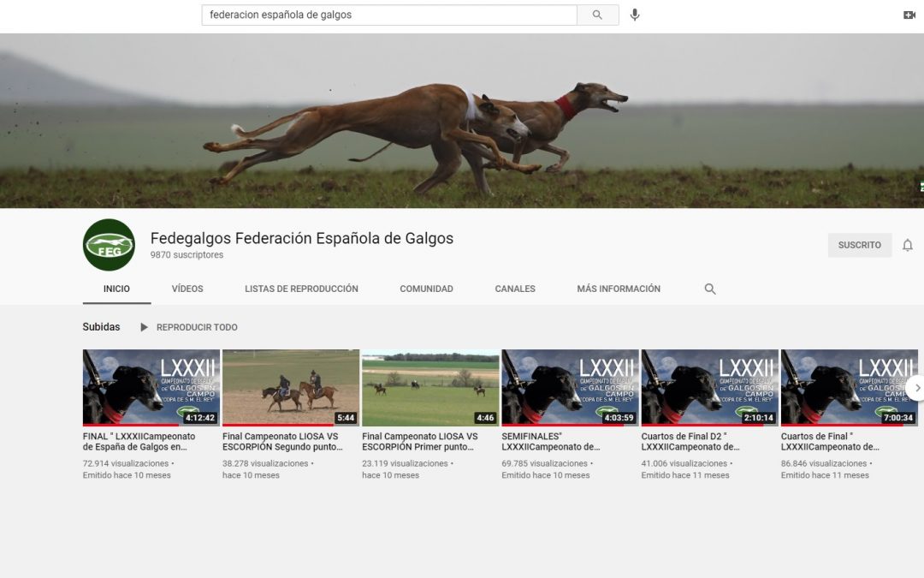Screen dimensions: 924x578
Task: Click the SEMIFINALES LXXXII Campeonato video title
Action: click(x=551, y=441)
